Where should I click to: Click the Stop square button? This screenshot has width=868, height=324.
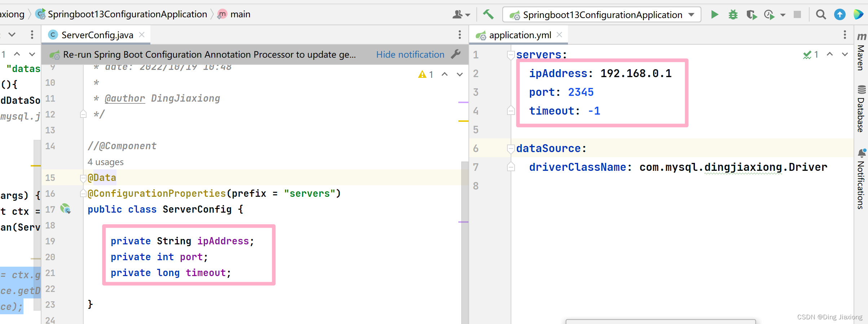point(797,14)
